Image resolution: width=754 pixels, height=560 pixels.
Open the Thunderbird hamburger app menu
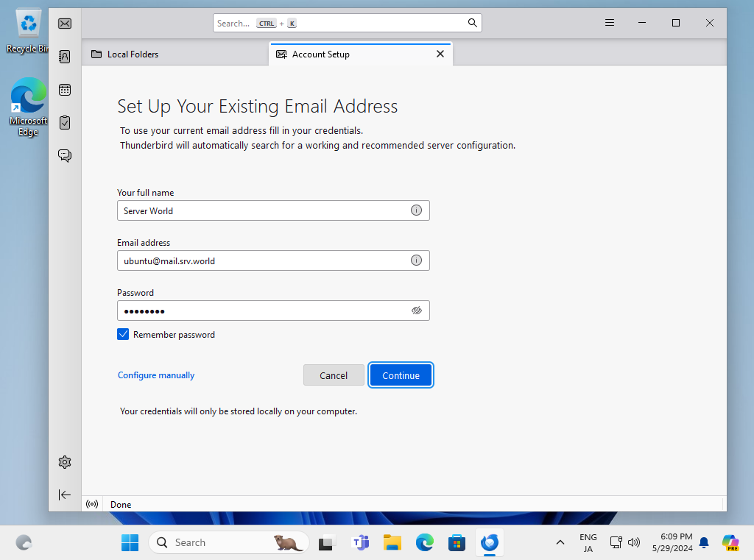(610, 23)
